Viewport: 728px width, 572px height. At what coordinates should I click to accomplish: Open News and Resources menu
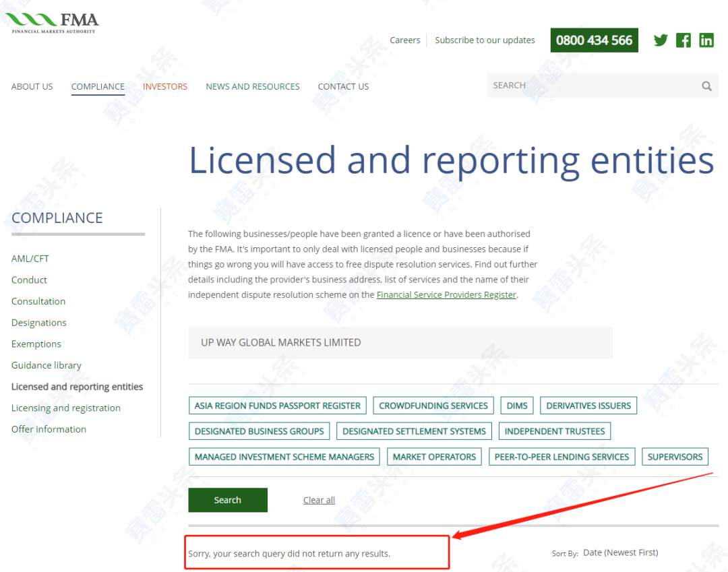coord(253,87)
